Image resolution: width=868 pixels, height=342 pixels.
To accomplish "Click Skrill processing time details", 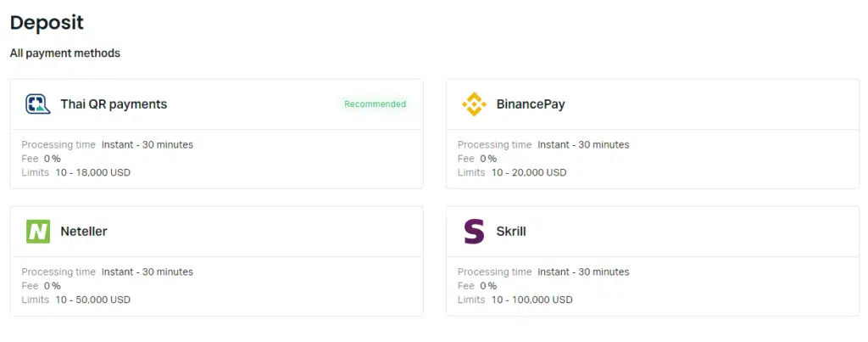I will [543, 272].
